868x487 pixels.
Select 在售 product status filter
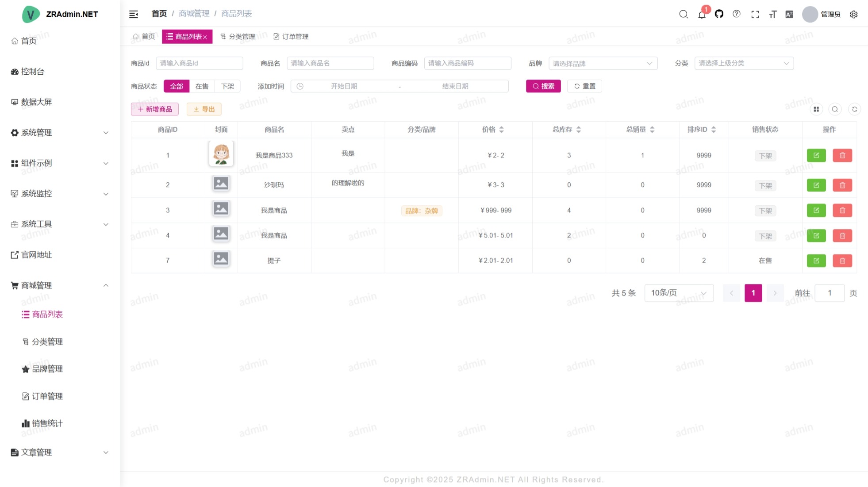tap(202, 86)
